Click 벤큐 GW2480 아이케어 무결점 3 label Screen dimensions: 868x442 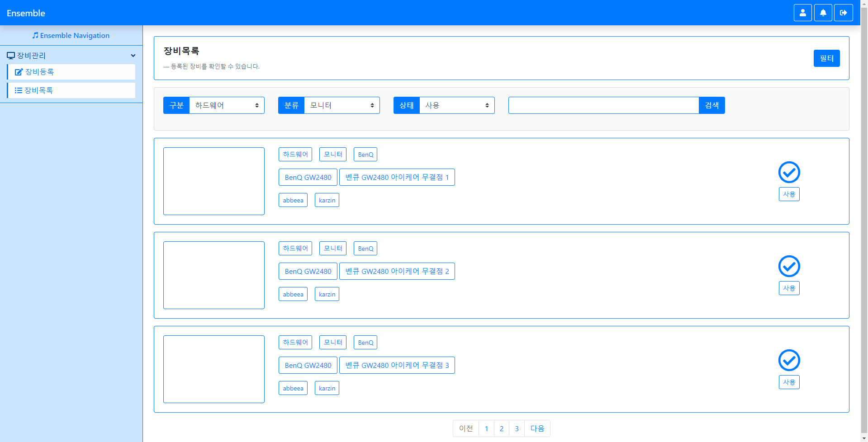pyautogui.click(x=397, y=365)
